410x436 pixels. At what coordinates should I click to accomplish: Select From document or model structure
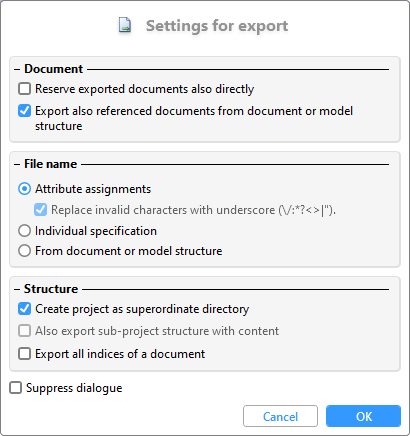tap(24, 251)
